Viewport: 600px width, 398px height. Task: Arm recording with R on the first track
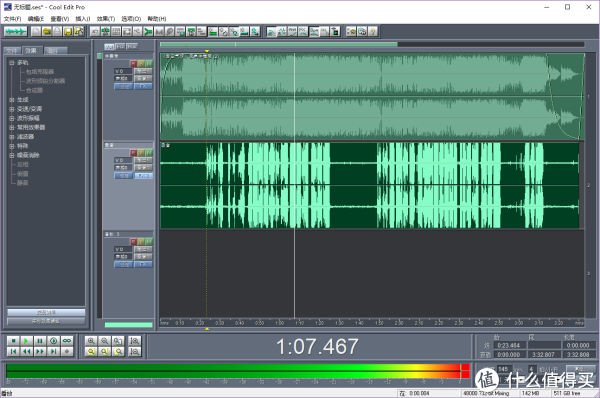tap(133, 64)
